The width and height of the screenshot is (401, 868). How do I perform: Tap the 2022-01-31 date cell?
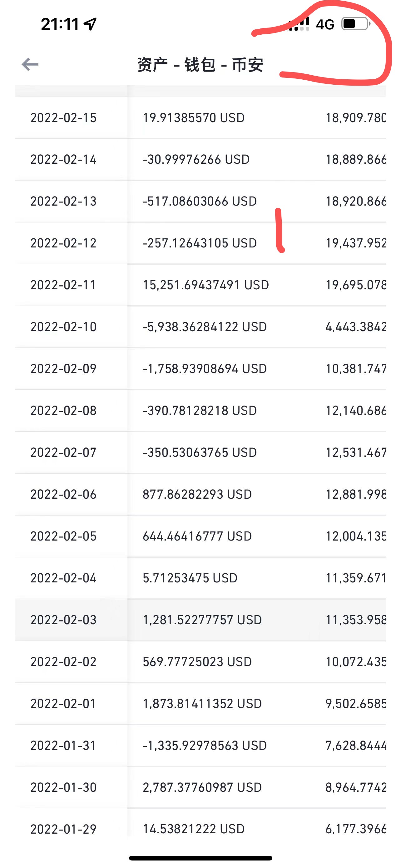[x=63, y=745]
